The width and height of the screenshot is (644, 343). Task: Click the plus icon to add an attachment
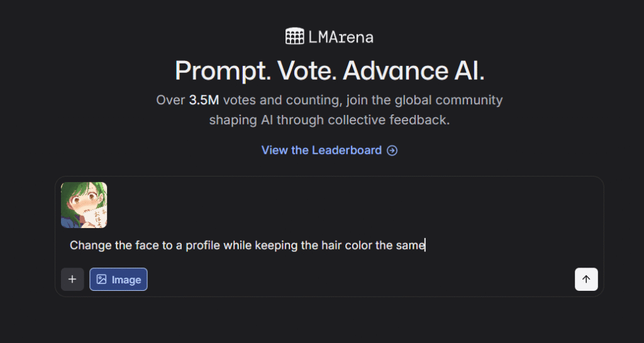click(x=72, y=280)
